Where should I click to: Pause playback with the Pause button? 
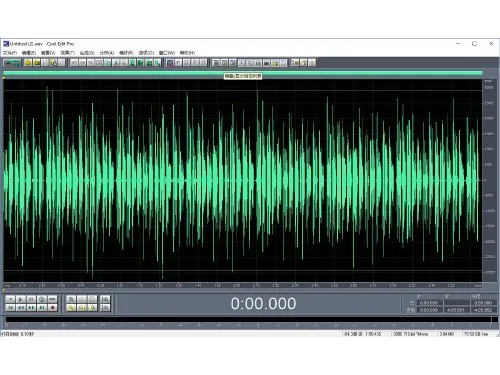[x=31, y=299]
